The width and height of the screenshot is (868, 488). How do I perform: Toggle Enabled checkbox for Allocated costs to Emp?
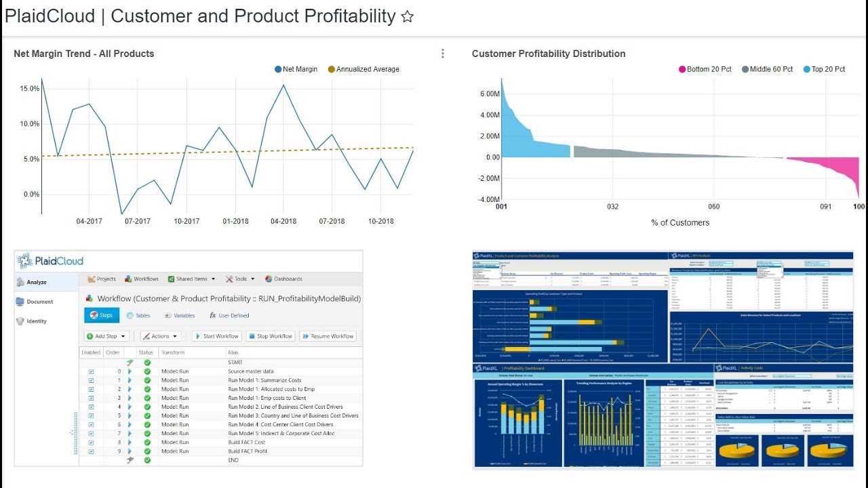pos(91,389)
